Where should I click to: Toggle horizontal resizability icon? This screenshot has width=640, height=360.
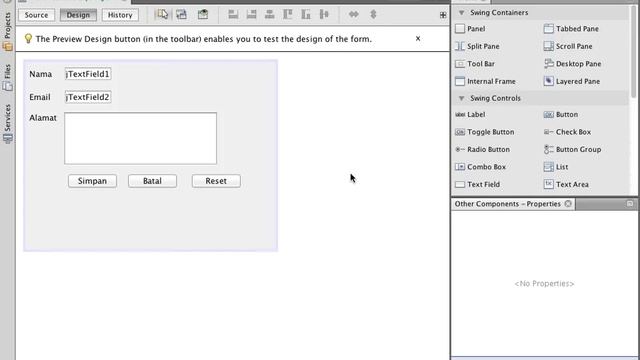(353, 15)
